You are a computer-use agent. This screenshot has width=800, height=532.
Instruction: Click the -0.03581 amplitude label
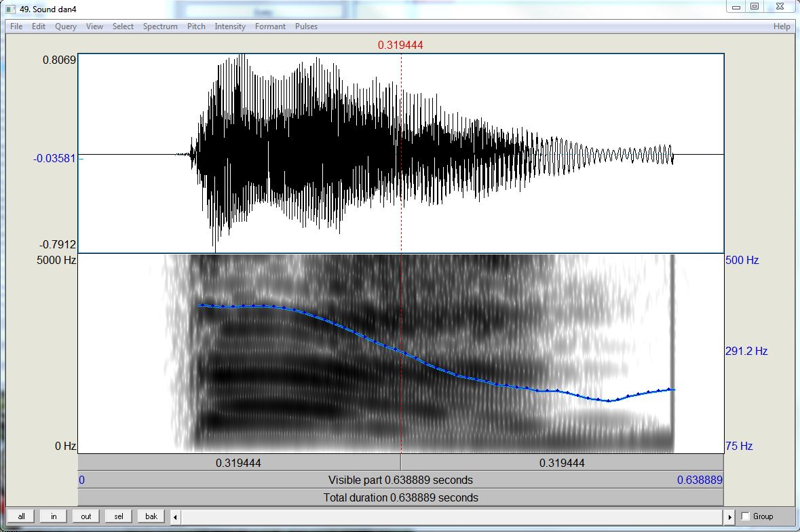click(54, 159)
